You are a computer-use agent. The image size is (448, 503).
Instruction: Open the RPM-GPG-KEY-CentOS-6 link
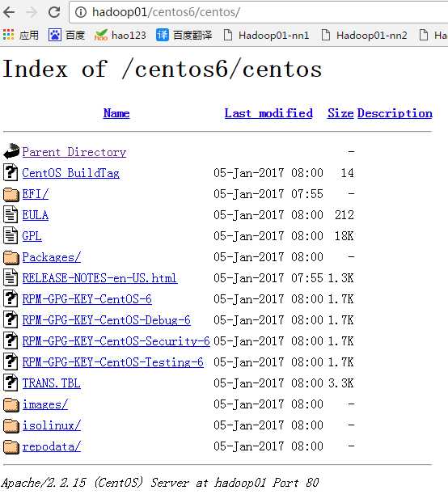87,299
